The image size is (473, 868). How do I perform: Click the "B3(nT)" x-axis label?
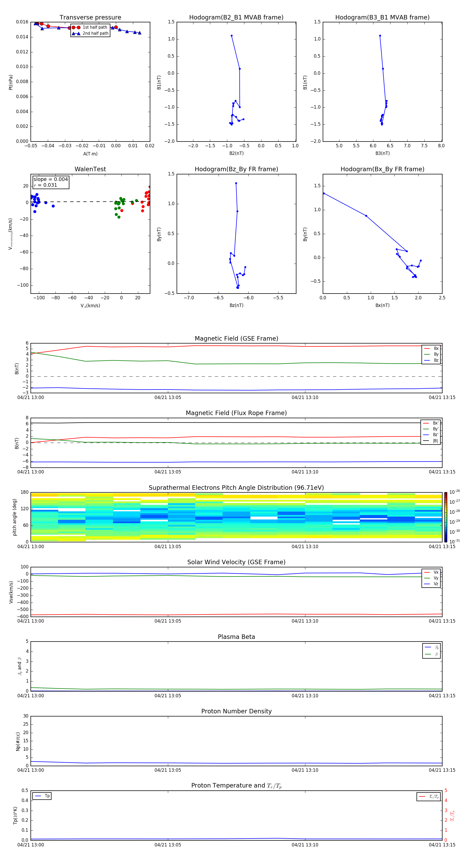tap(382, 153)
